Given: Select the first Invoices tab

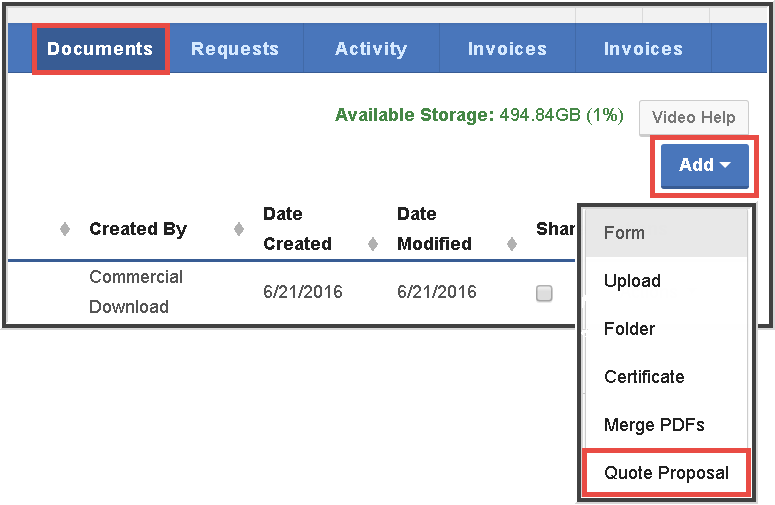Looking at the screenshot, I should (x=507, y=48).
